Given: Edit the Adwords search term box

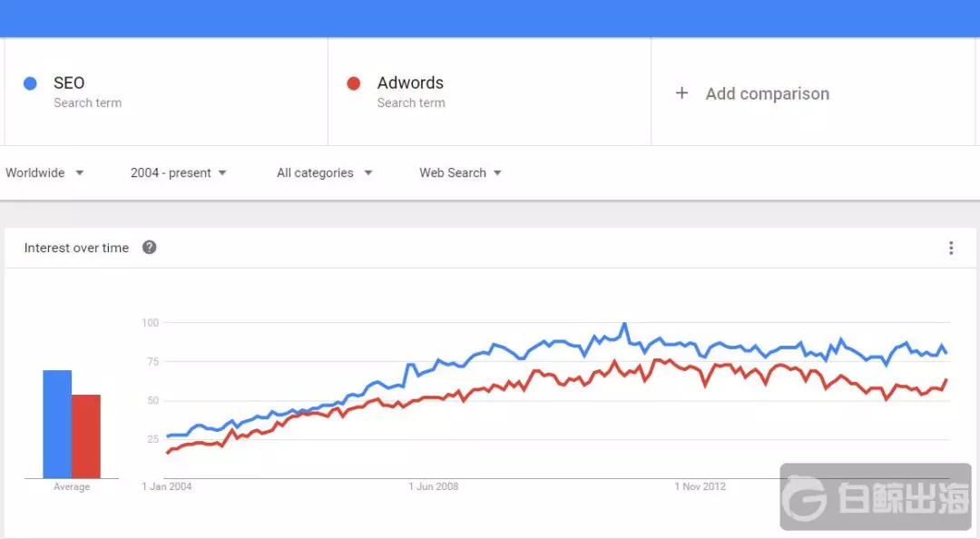Looking at the screenshot, I should pyautogui.click(x=489, y=92).
